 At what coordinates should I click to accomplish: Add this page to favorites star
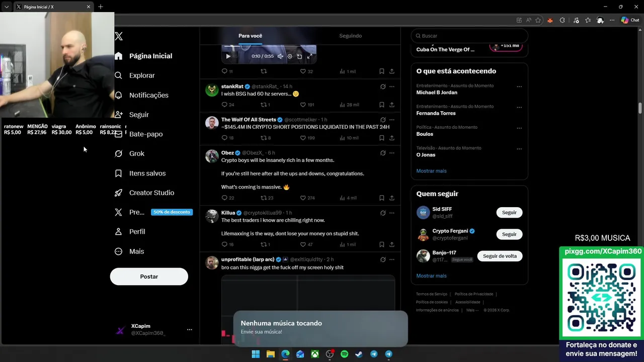click(x=538, y=20)
